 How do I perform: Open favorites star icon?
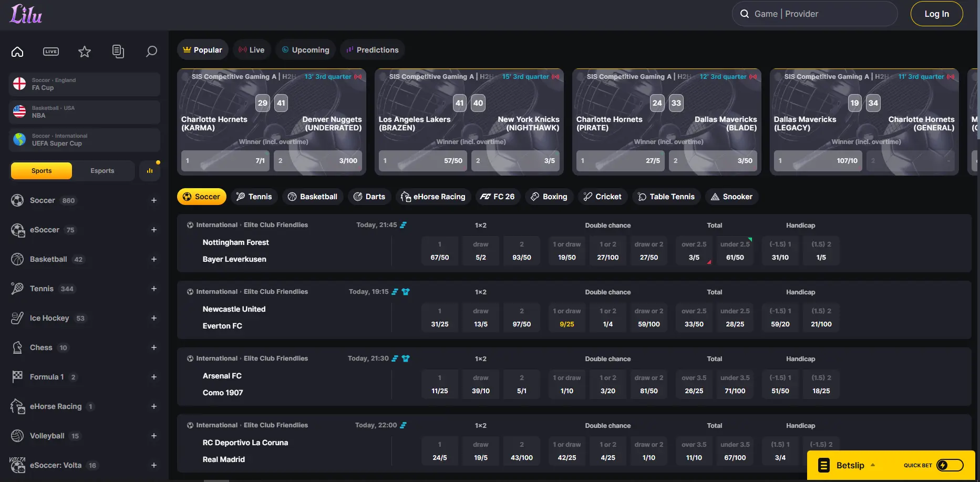(x=85, y=52)
